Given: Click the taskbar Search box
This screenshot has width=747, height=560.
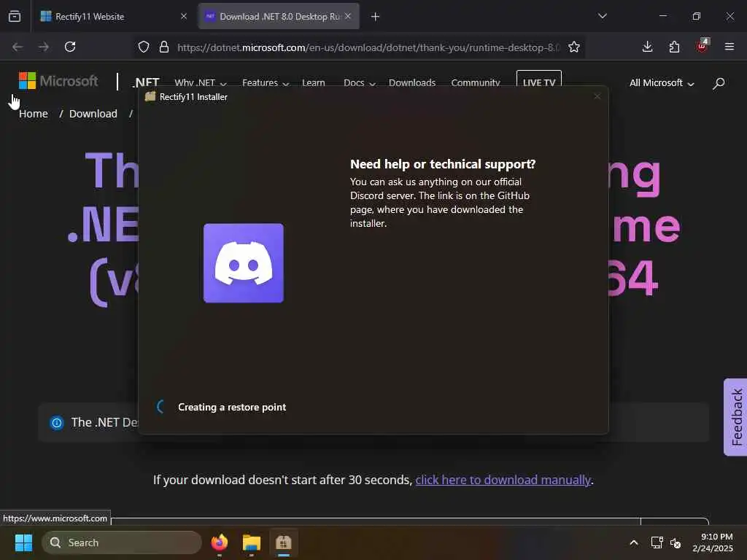Looking at the screenshot, I should [122, 542].
